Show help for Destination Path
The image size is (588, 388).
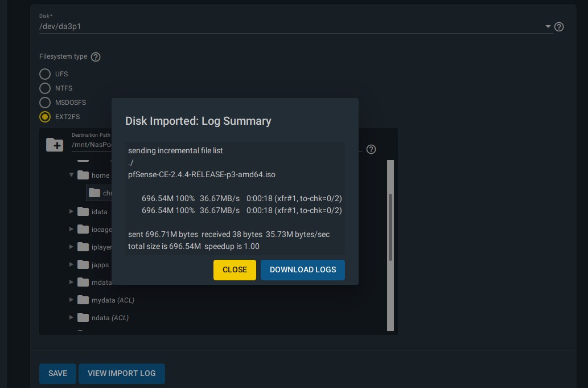371,149
